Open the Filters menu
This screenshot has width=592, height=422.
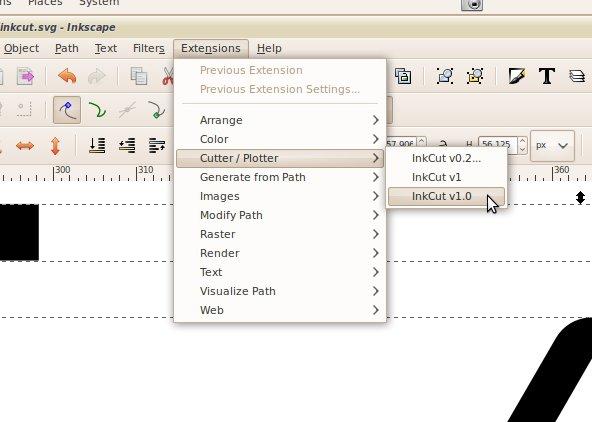[149, 48]
